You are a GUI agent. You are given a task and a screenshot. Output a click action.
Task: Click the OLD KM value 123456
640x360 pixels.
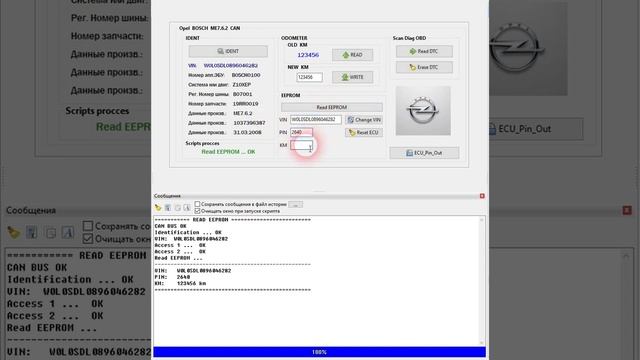click(x=308, y=55)
